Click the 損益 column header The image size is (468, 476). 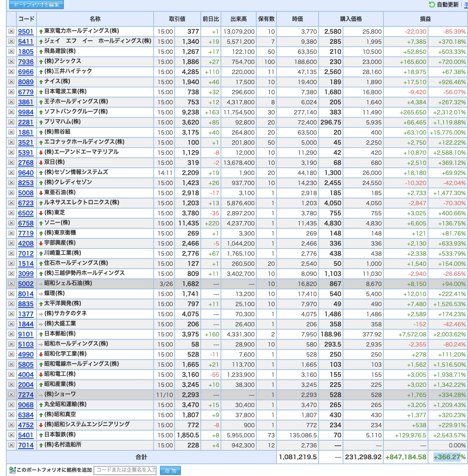(x=425, y=19)
